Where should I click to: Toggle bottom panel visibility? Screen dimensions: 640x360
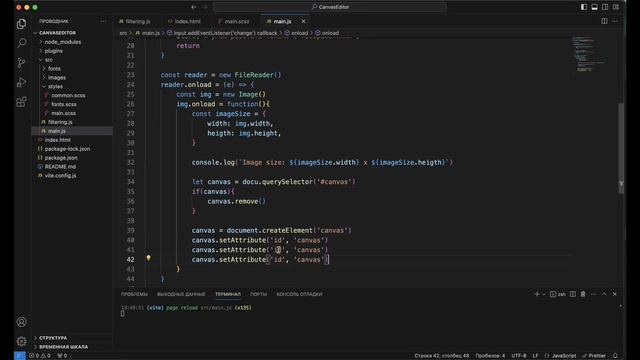(x=594, y=7)
